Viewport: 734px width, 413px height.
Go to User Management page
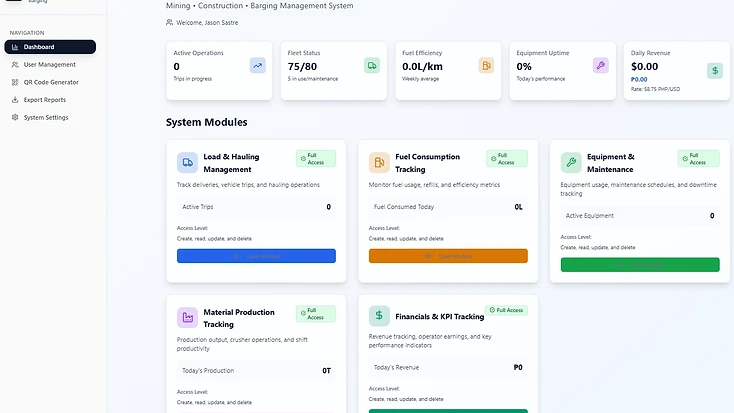[x=50, y=65]
